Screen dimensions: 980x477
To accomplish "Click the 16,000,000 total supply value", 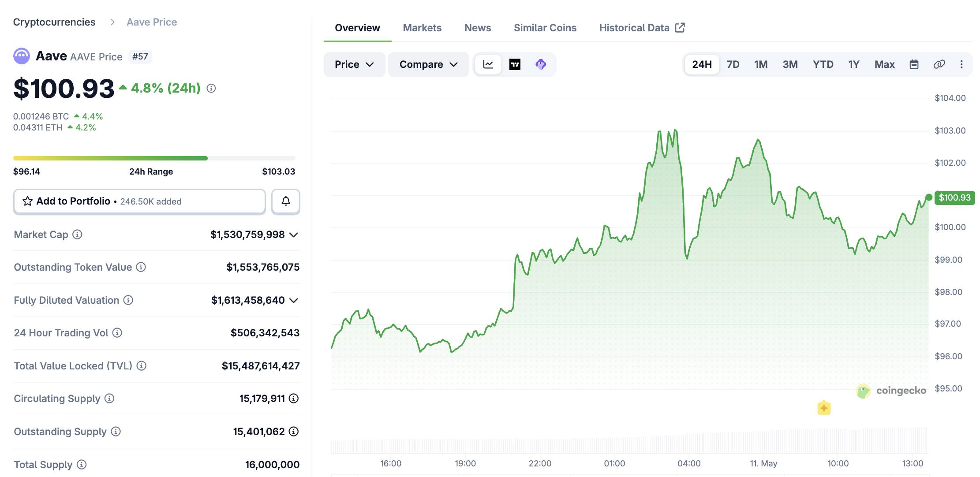I will coord(272,465).
